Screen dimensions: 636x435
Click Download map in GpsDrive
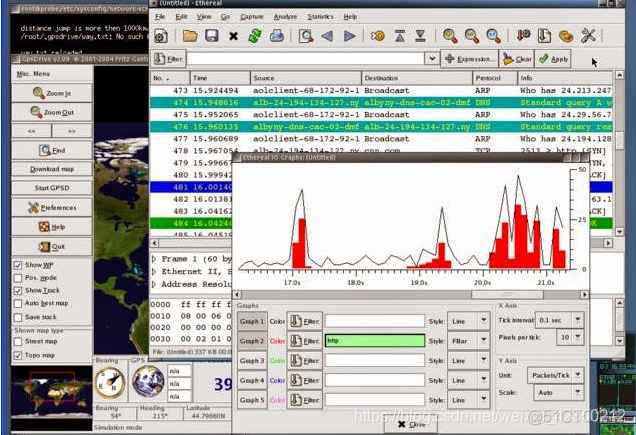(x=52, y=169)
